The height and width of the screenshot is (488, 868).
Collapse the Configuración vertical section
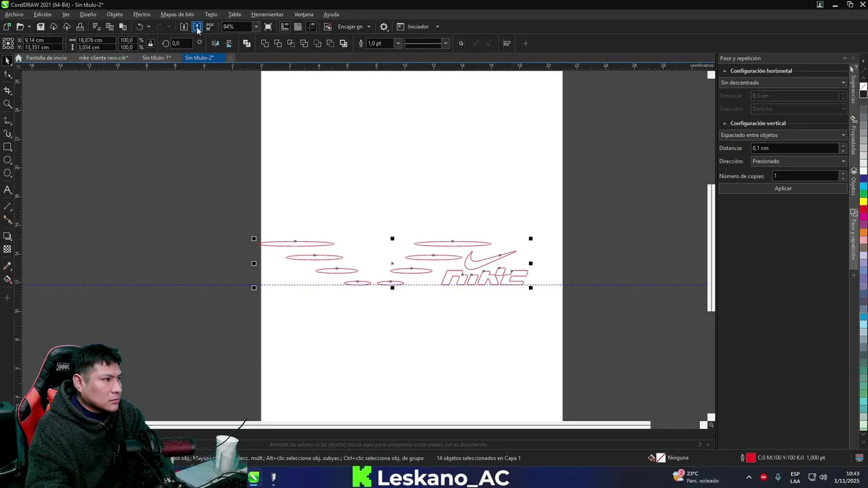point(724,123)
